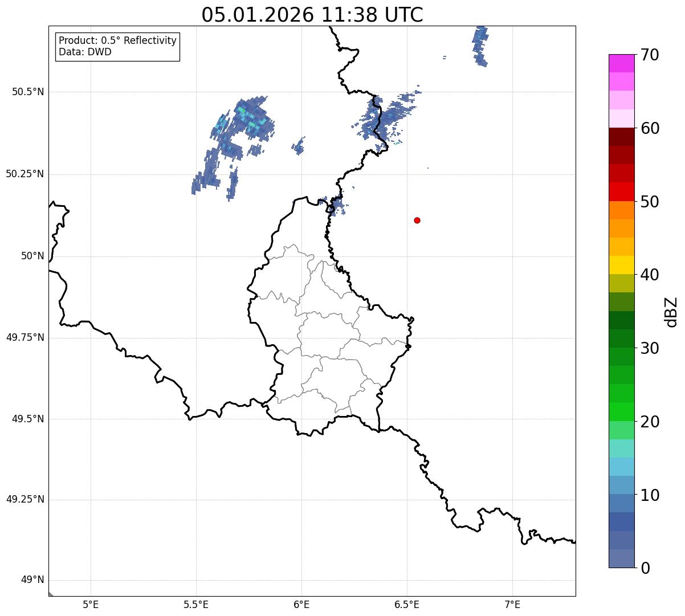
Task: Select the yellow colorbar swatch at 40
Action: [621, 265]
